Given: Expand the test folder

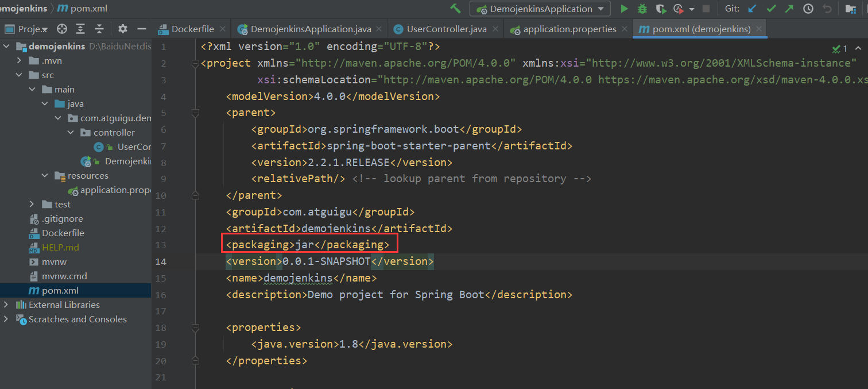Looking at the screenshot, I should tap(32, 205).
